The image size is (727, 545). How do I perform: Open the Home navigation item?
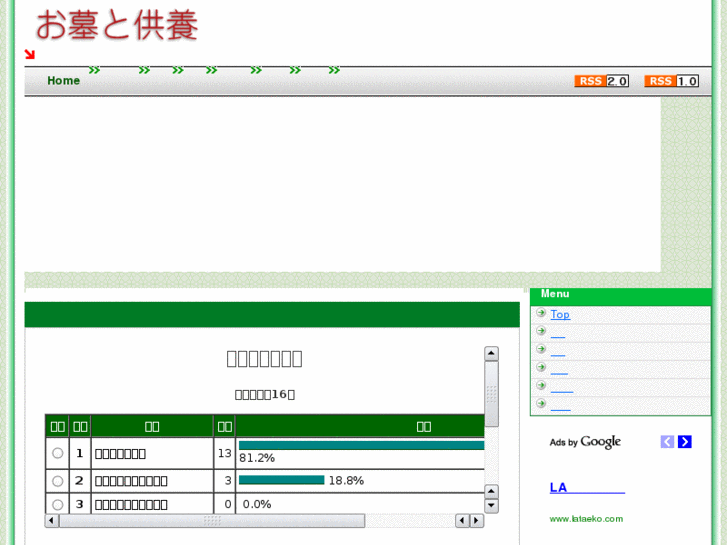63,81
